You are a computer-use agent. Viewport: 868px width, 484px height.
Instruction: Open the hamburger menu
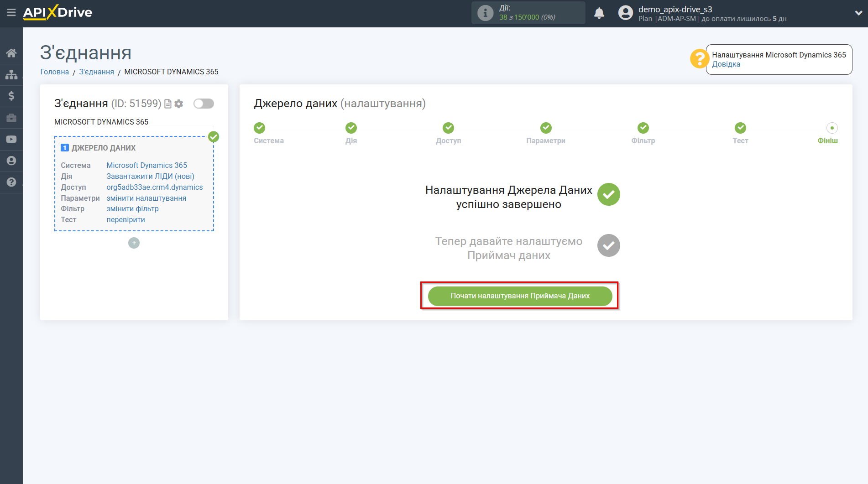pyautogui.click(x=11, y=13)
